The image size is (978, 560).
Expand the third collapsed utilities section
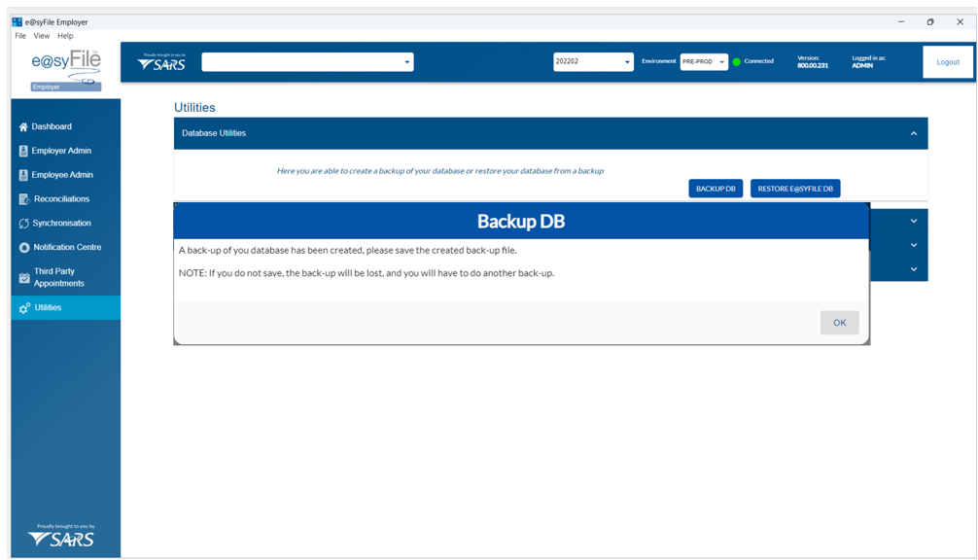(x=914, y=269)
